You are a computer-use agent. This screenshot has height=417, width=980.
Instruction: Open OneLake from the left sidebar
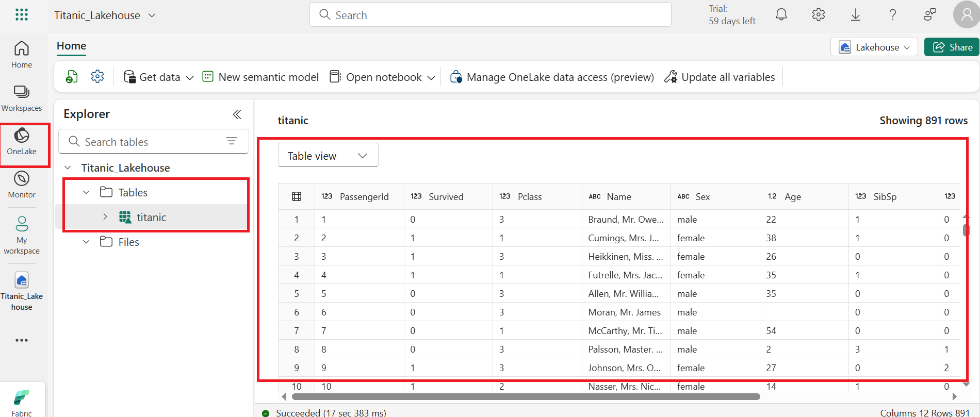[x=22, y=142]
